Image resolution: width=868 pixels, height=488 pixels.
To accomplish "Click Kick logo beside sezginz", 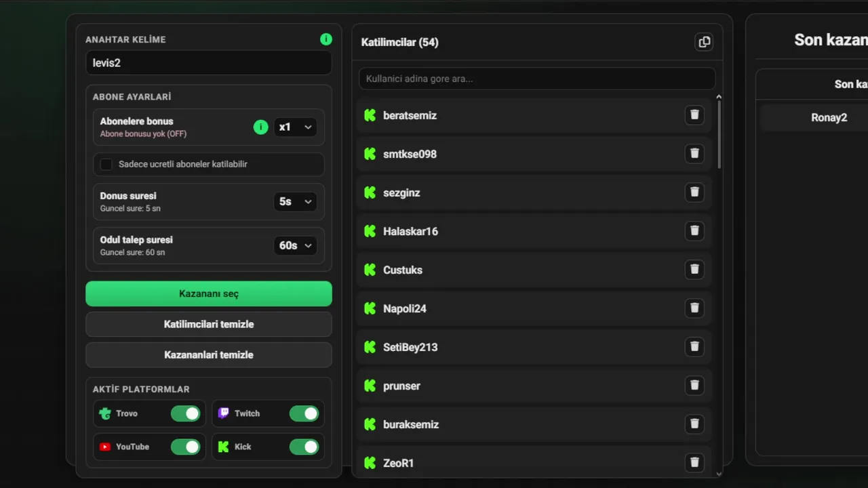I will (370, 192).
